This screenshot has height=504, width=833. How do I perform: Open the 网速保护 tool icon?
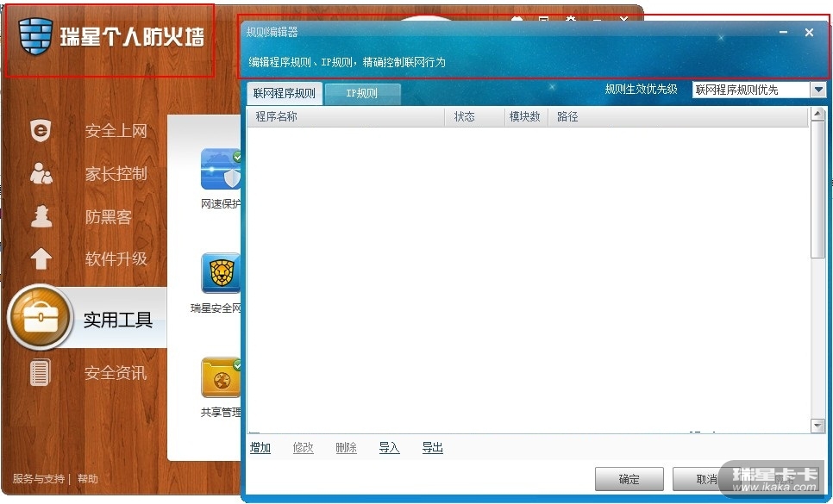point(221,169)
